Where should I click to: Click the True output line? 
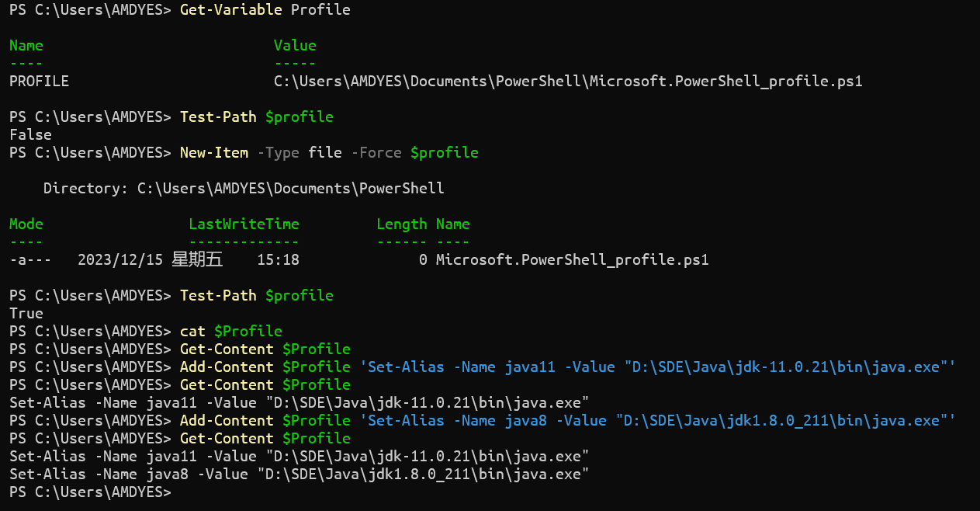(26, 314)
